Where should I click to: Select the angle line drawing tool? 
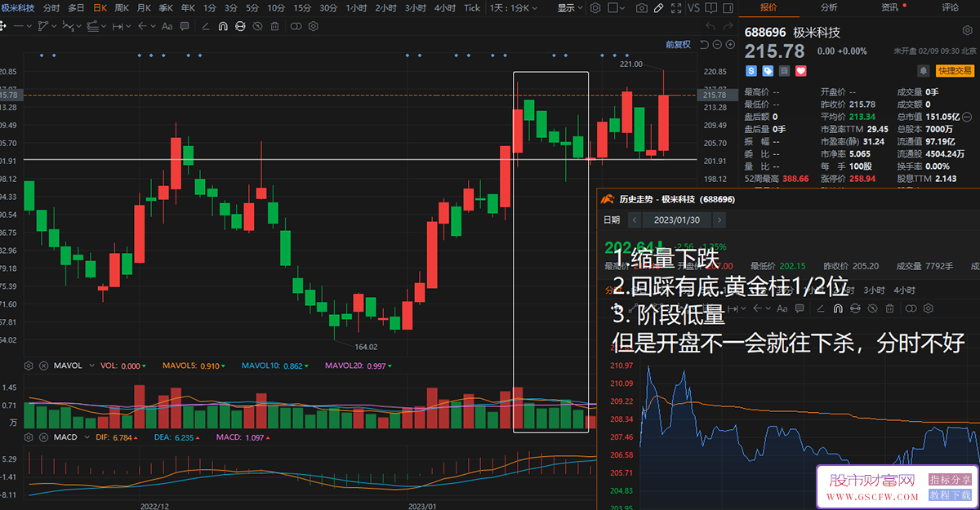pos(206,26)
